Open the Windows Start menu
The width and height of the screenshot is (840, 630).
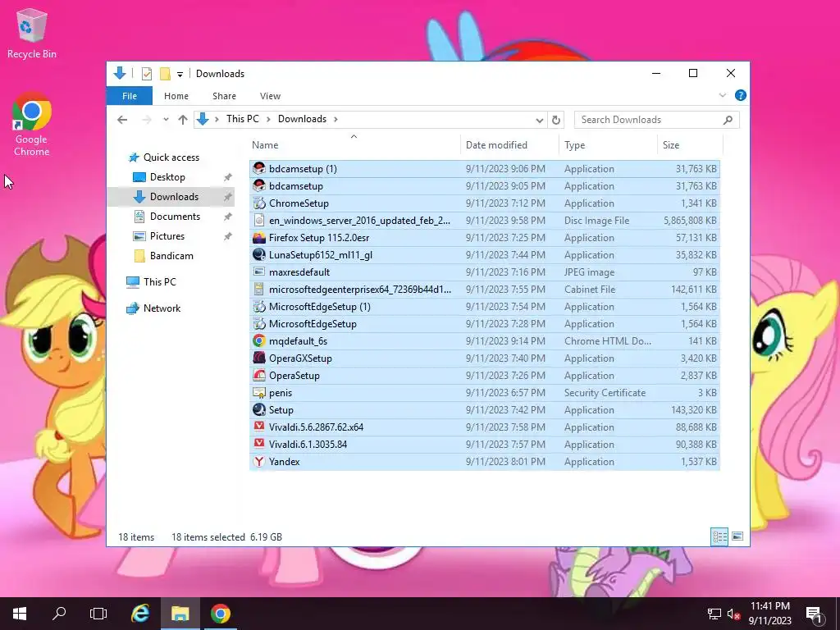(20, 614)
